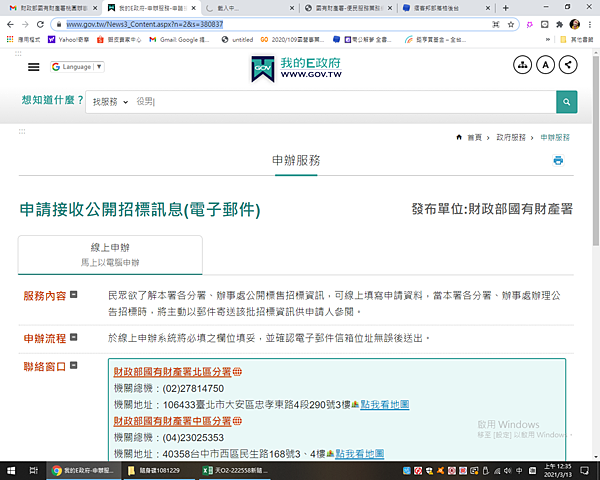
Task: Open the 其他書籤 bookmarks folder
Action: pos(577,39)
